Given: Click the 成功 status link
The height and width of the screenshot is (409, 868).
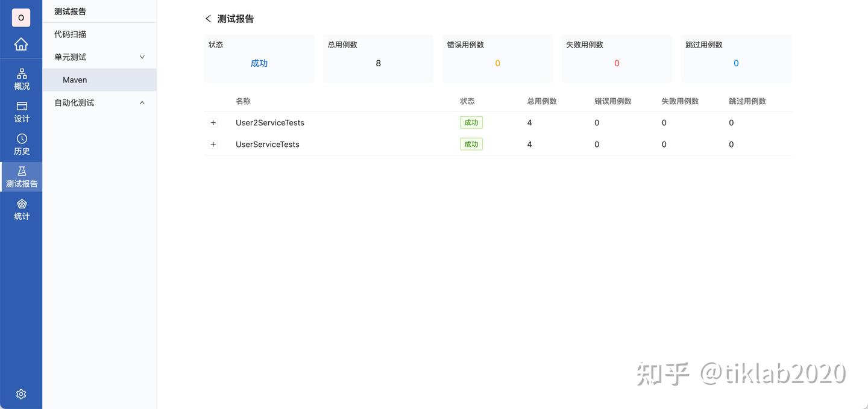Looking at the screenshot, I should point(259,63).
